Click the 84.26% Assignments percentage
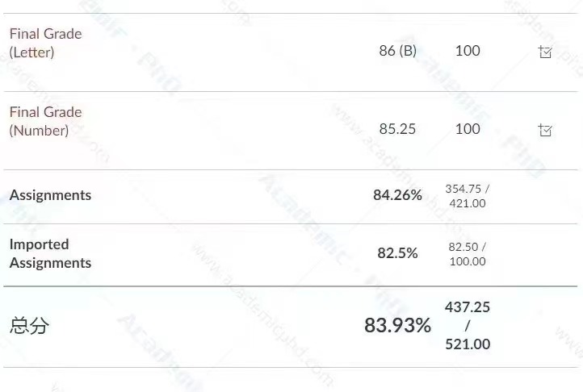 coord(397,195)
